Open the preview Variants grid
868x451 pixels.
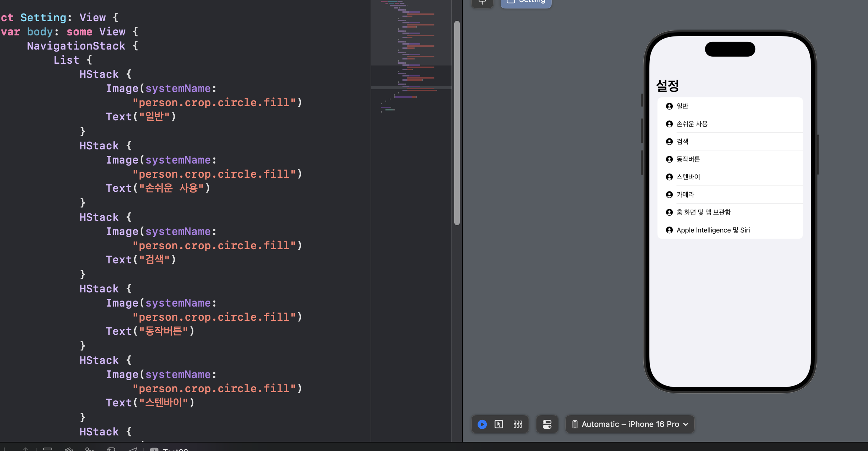(x=518, y=424)
